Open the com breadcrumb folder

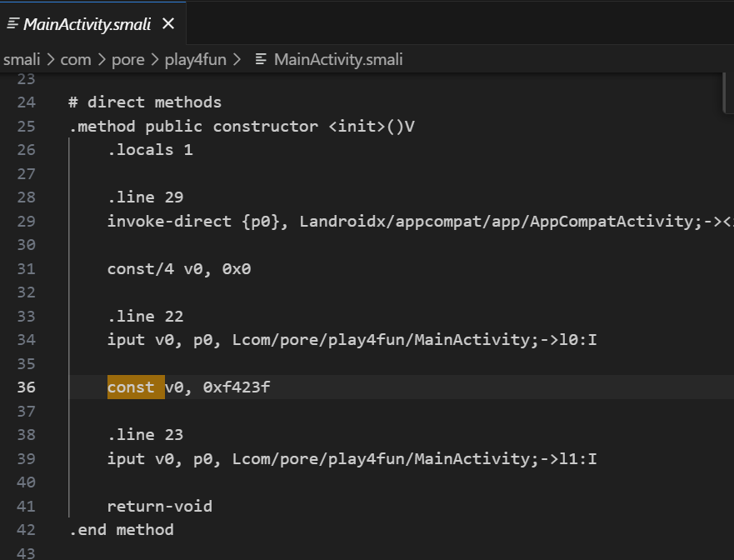pyautogui.click(x=75, y=59)
